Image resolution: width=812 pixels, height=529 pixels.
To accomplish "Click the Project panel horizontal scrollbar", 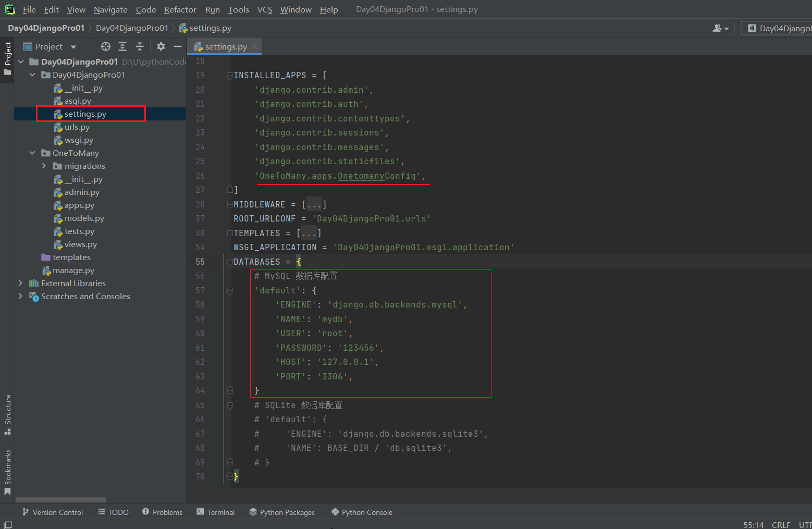I will [x=61, y=499].
